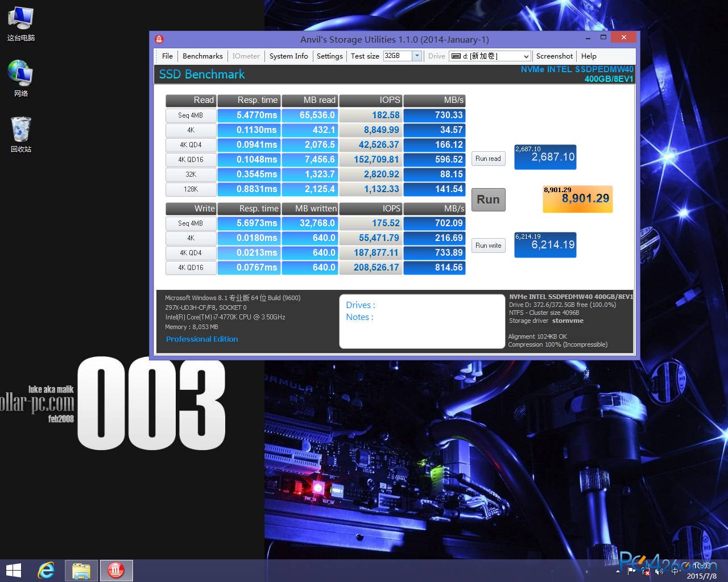
Task: Click the write score 6,214.19 box
Action: pyautogui.click(x=545, y=245)
